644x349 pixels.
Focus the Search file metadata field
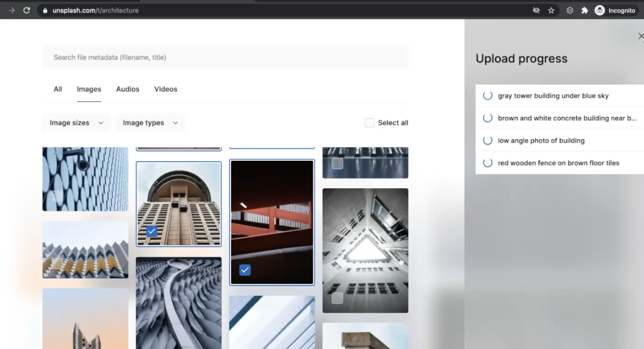[x=225, y=57]
